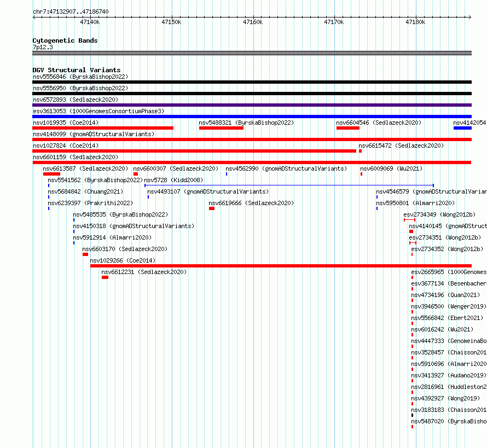Select nsv1029266 (Coe2014) label
The width and height of the screenshot is (487, 448).
[123, 260]
